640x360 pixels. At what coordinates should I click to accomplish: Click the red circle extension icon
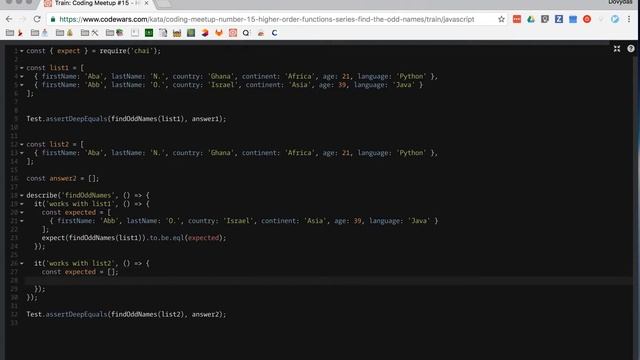point(587,19)
